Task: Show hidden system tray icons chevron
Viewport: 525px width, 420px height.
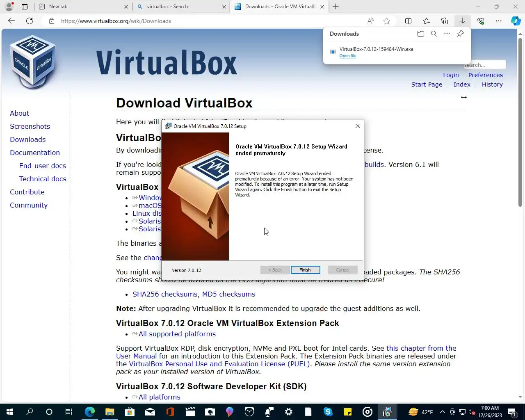Action: tap(442, 412)
